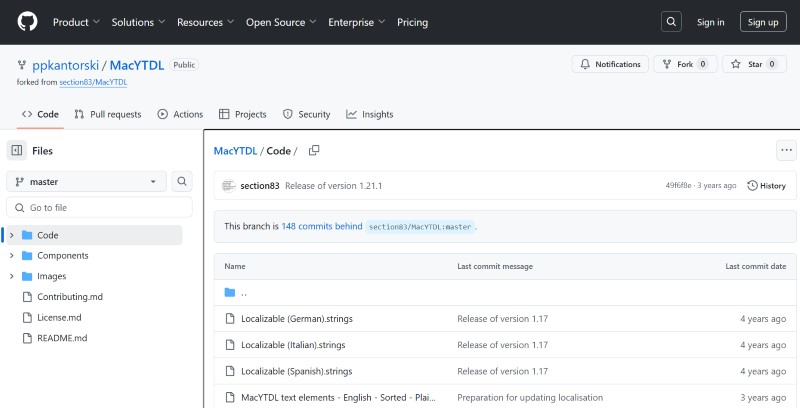The width and height of the screenshot is (800, 408).
Task: Click the Notifications button
Action: click(610, 64)
